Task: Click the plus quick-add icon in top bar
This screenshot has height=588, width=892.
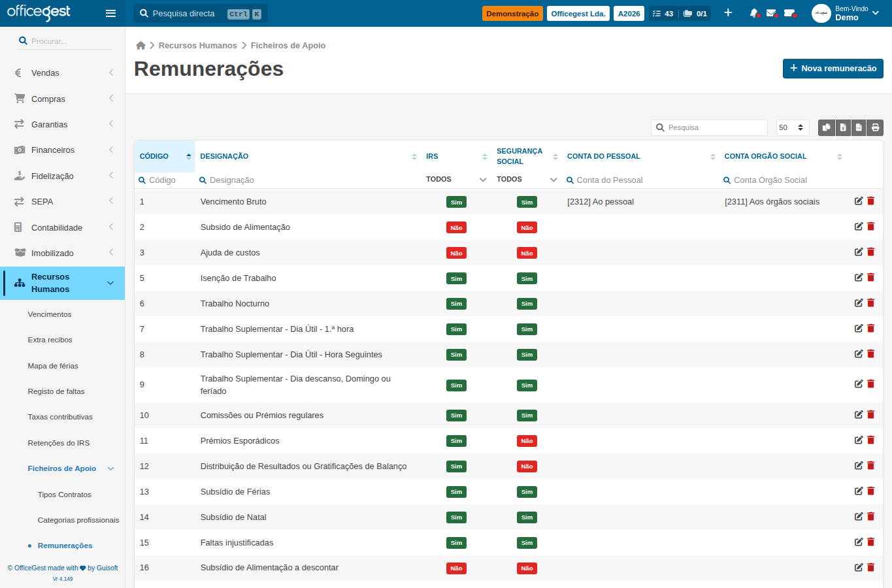Action: pos(728,13)
